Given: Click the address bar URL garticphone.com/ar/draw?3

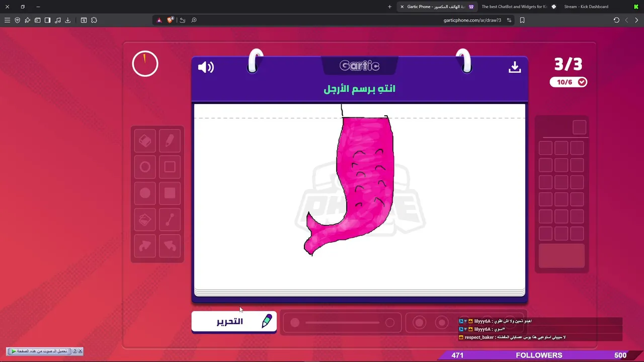Looking at the screenshot, I should (x=472, y=20).
